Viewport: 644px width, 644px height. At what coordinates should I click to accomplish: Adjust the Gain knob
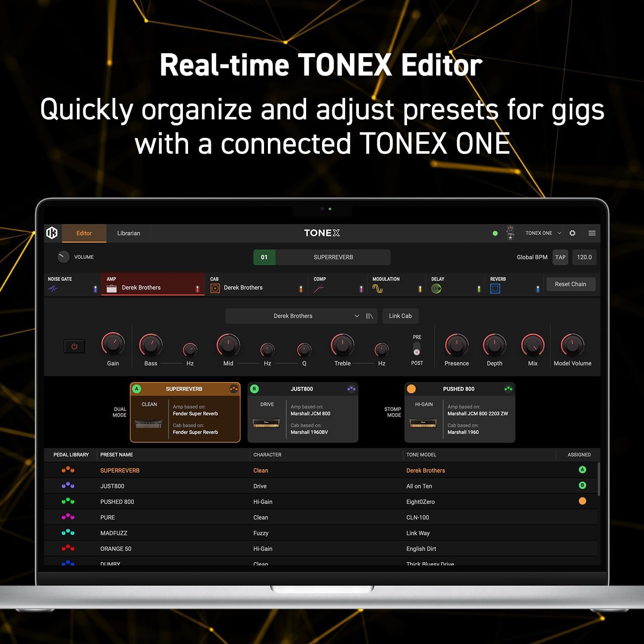[x=113, y=344]
